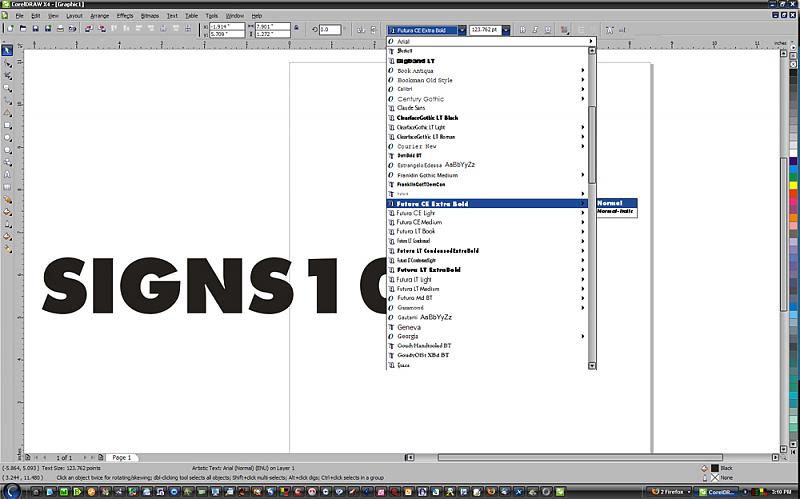
Task: Select the green swatch in color palette
Action: click(793, 177)
